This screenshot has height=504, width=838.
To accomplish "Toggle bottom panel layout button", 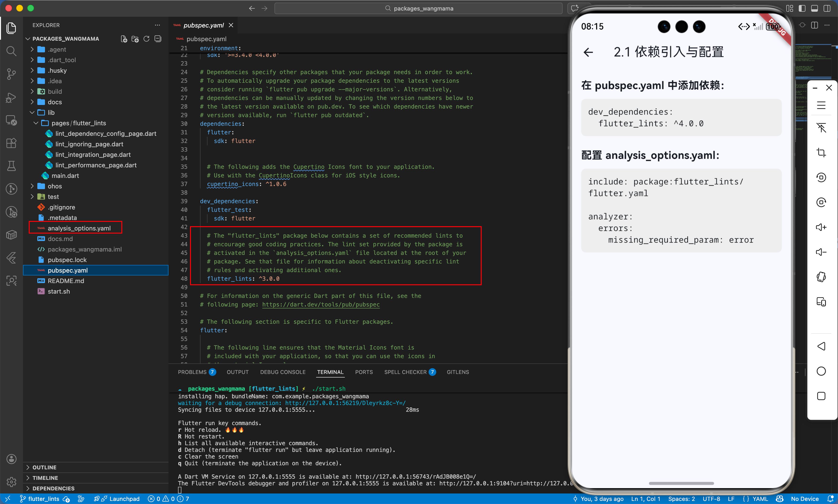I will tap(814, 9).
